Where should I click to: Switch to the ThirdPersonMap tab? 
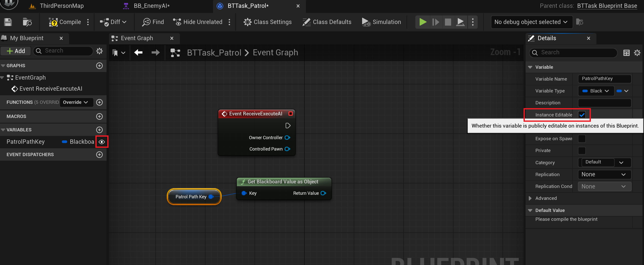(61, 6)
